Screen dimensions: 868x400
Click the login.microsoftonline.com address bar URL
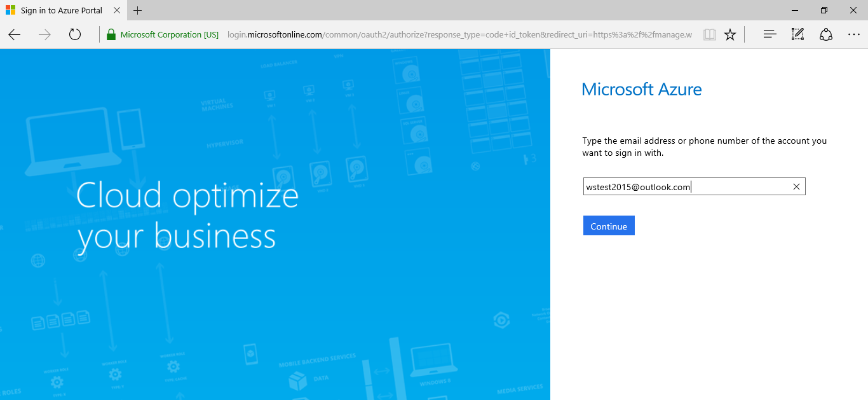coord(459,34)
